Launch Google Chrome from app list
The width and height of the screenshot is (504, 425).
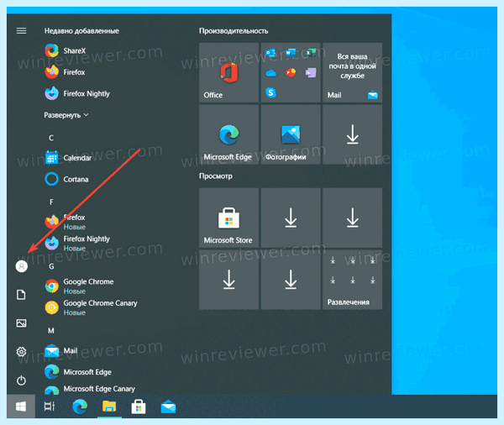[79, 286]
